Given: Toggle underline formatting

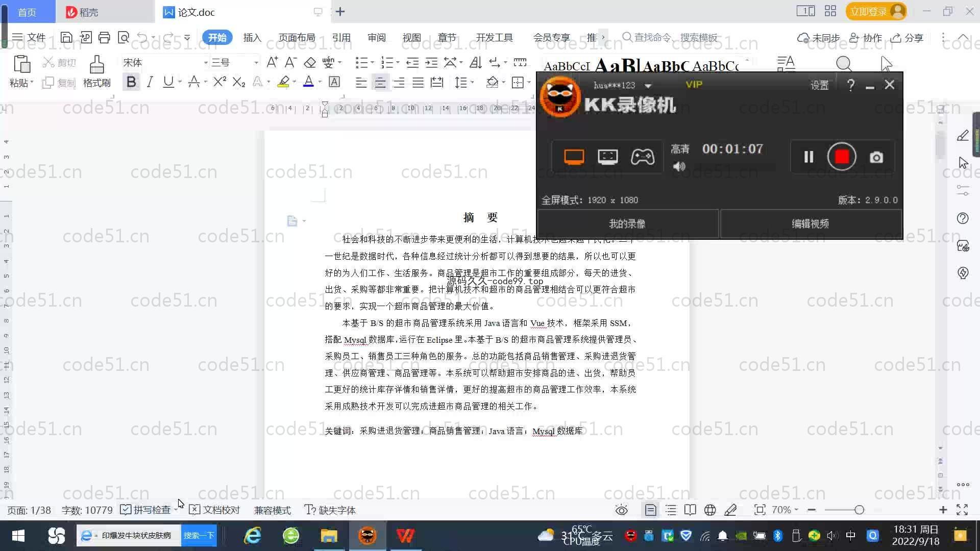Looking at the screenshot, I should tap(168, 82).
